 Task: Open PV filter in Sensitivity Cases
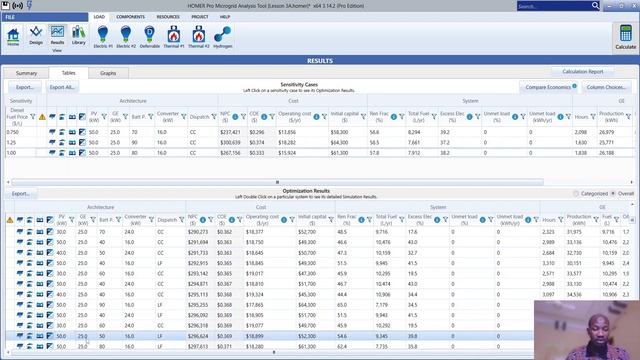tap(104, 117)
